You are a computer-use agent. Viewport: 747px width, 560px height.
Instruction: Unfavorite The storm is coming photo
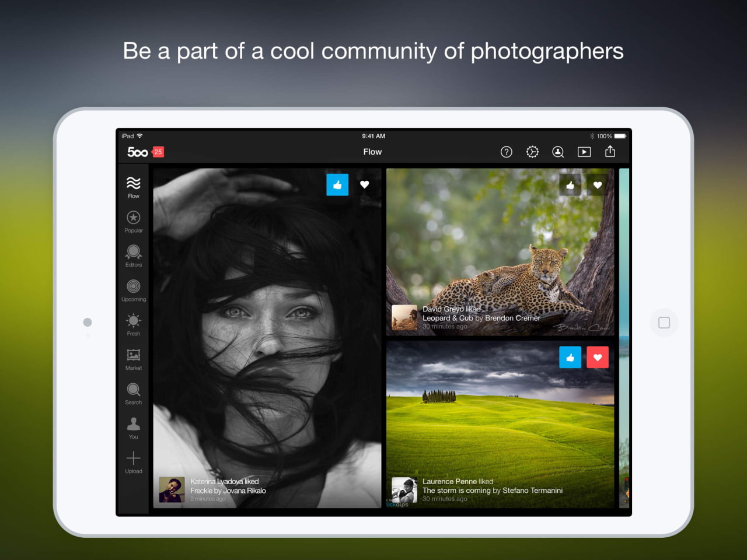[597, 358]
